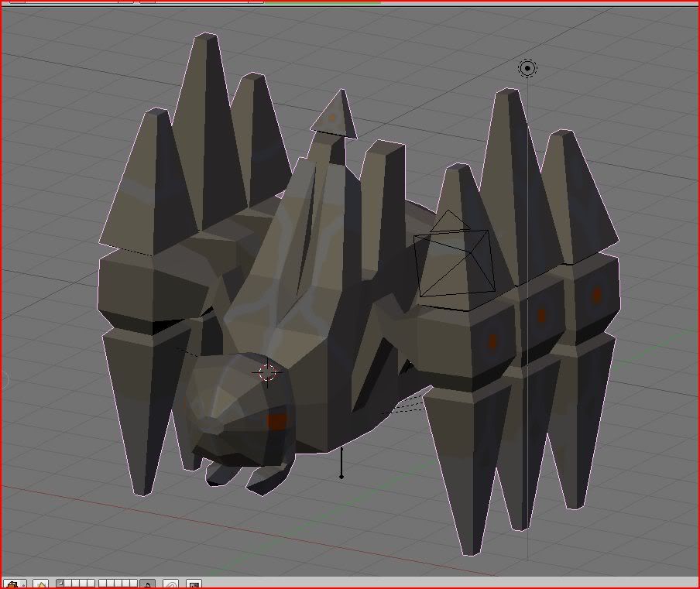Click the render viewport image icon

click(x=194, y=584)
